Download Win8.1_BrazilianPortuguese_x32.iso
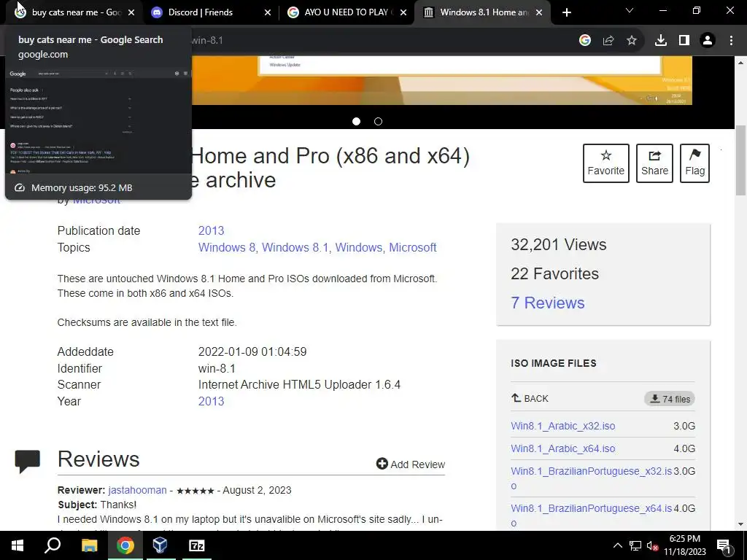 pos(591,478)
